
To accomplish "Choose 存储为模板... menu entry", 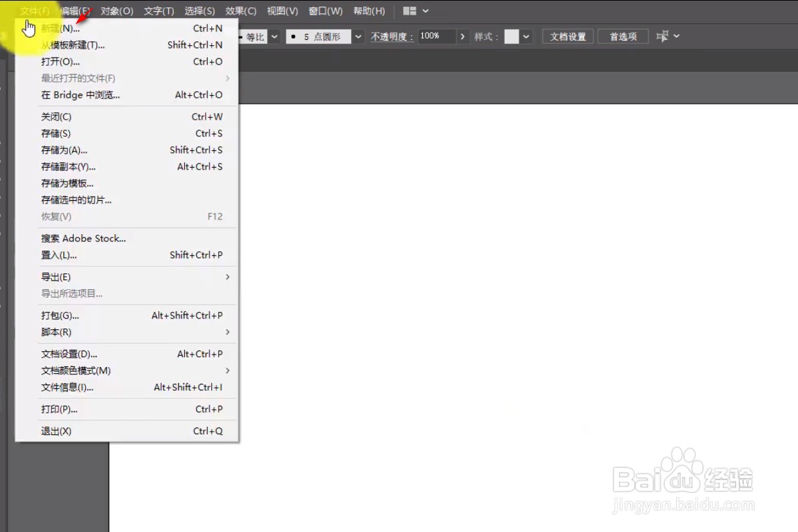I will click(126, 184).
